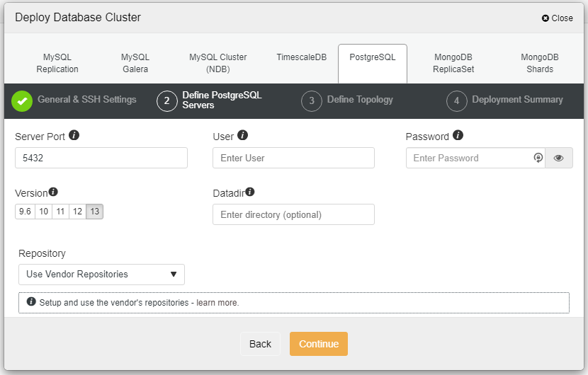Viewport: 588px width, 375px height.
Task: Click the green General & SSH Settings checkmark
Action: (22, 101)
